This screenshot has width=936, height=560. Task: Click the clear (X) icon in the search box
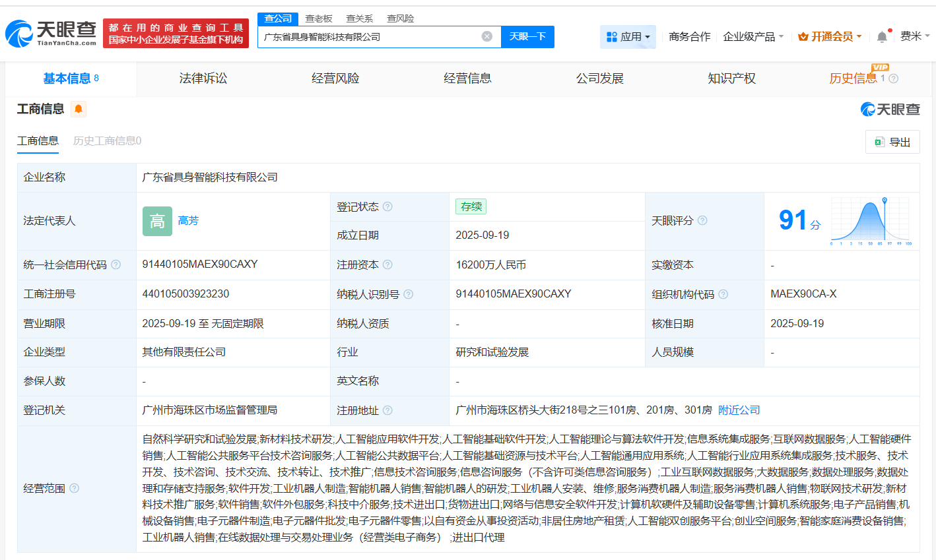tap(487, 37)
